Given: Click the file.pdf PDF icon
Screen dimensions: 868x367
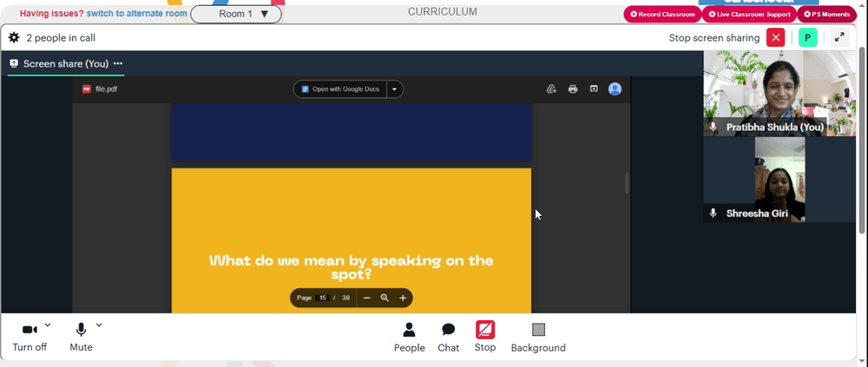Looking at the screenshot, I should tap(86, 88).
